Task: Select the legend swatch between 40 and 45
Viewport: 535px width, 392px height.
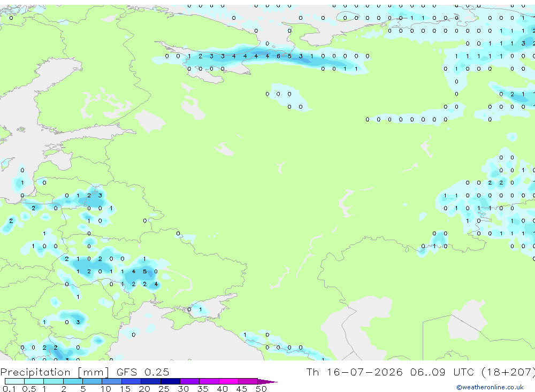Action: coord(228,381)
